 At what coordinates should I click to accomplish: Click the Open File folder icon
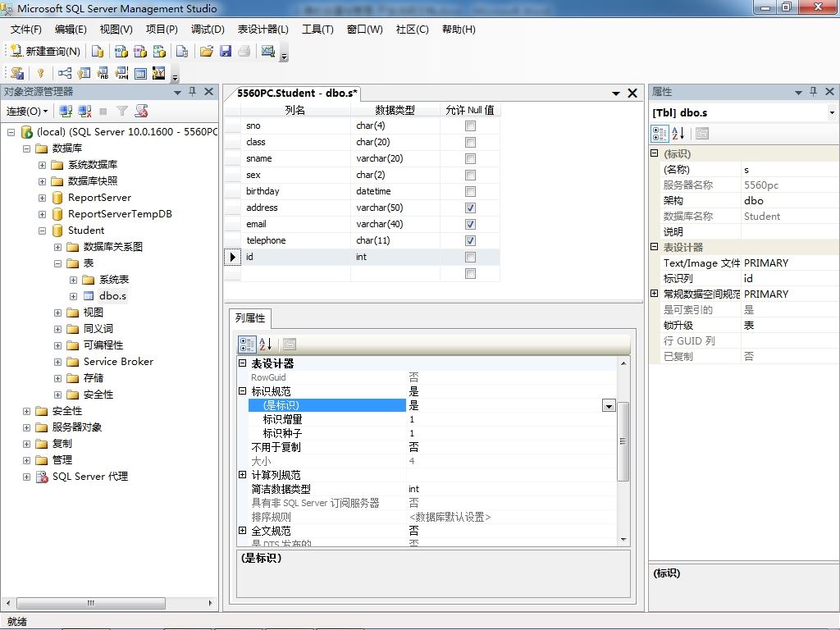pos(206,51)
